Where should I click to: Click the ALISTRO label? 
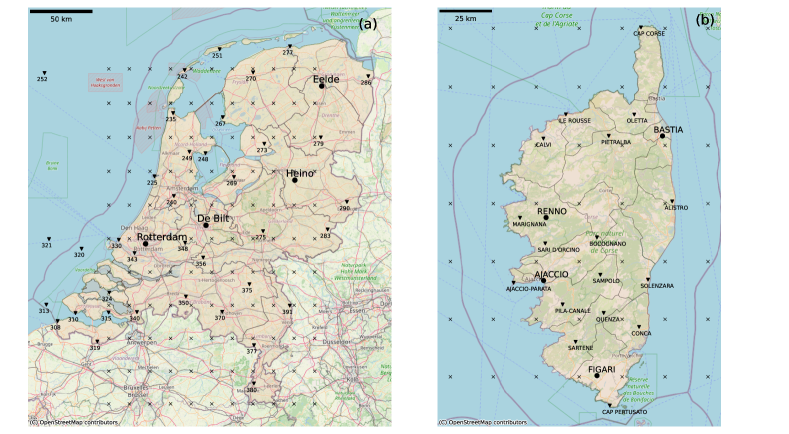676,208
